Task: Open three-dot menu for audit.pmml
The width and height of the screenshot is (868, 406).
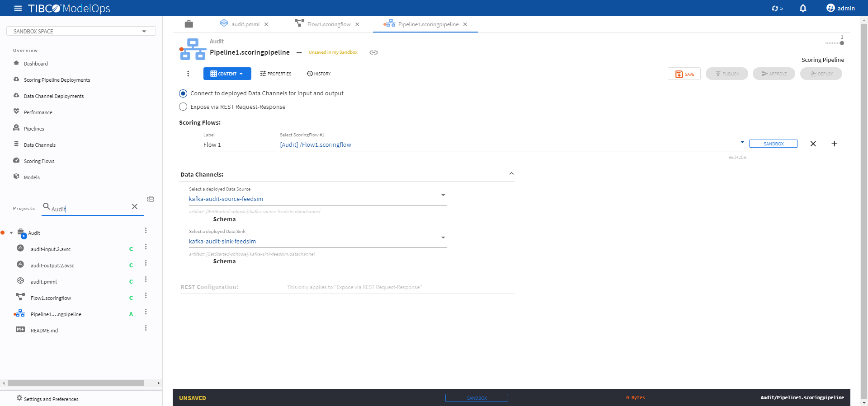Action: tap(146, 280)
